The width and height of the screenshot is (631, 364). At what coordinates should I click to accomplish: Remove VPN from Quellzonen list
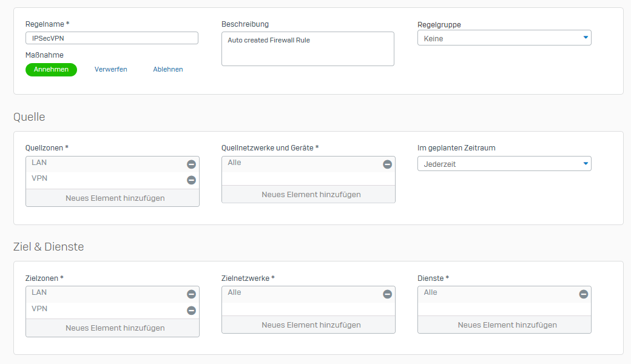[x=191, y=180]
